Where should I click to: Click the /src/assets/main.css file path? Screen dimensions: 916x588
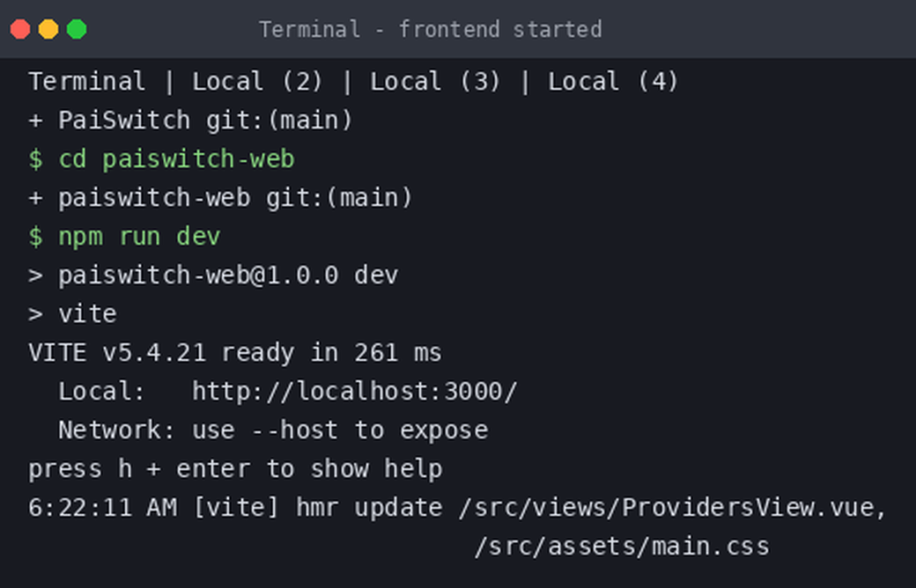[622, 547]
